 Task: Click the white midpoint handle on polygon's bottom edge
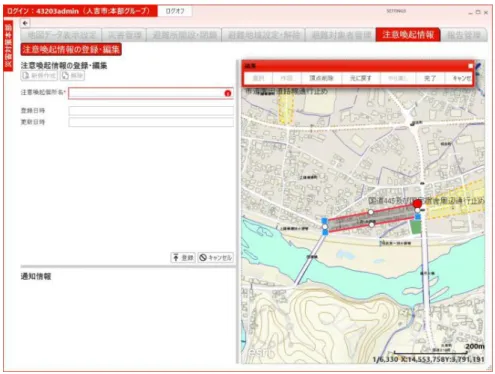371,225
